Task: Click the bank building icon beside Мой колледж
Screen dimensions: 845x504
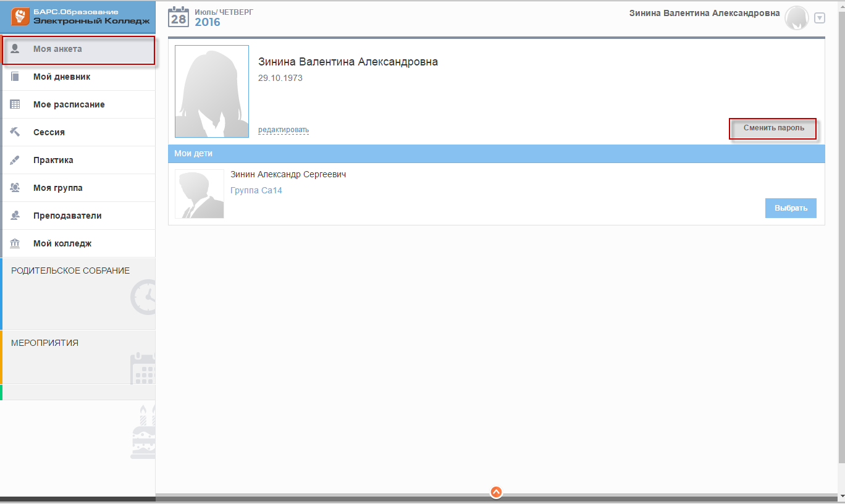Action: pos(15,243)
